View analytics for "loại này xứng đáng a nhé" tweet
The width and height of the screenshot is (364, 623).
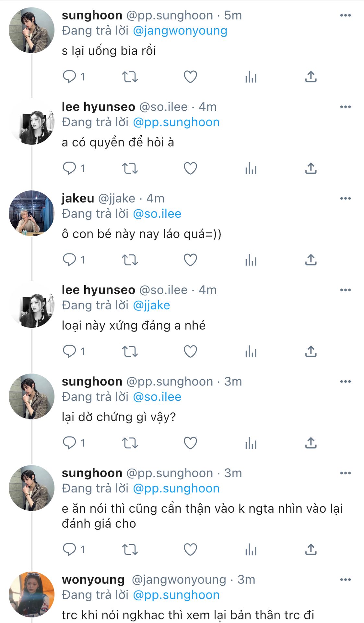[x=251, y=351]
